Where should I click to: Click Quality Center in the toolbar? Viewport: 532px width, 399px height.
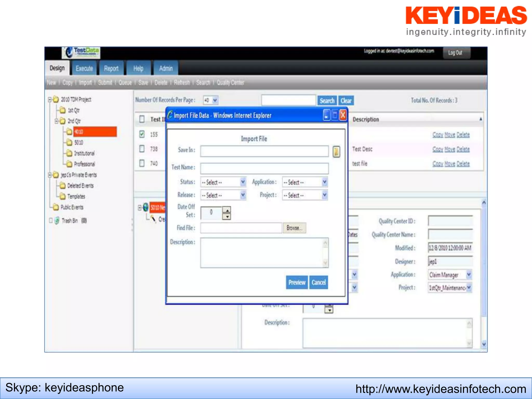230,83
